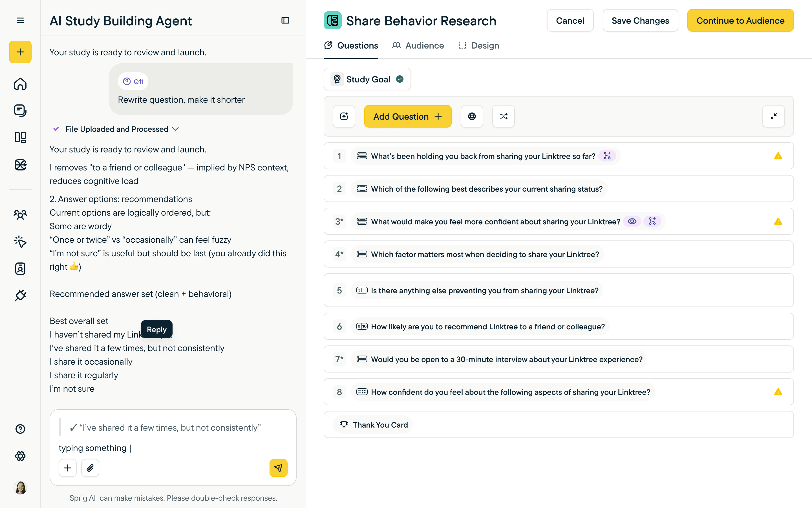This screenshot has height=508, width=812.
Task: Click the AI Study Building Agent title
Action: pos(121,21)
